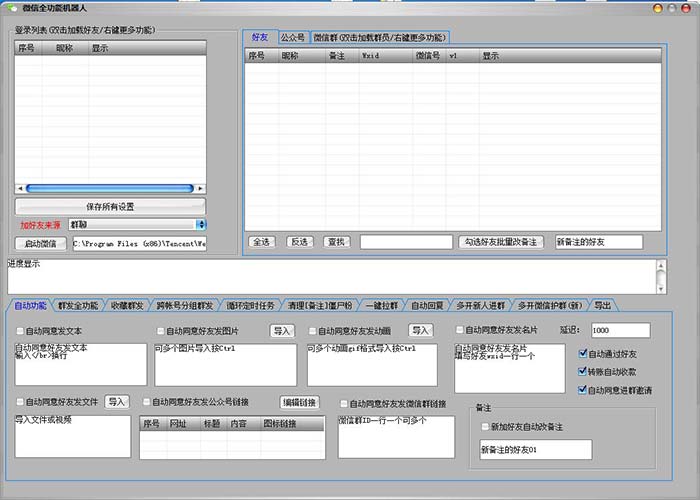Image resolution: width=700 pixels, height=500 pixels.
Task: Click the 勾选好友批量改备注 button
Action: (x=501, y=242)
